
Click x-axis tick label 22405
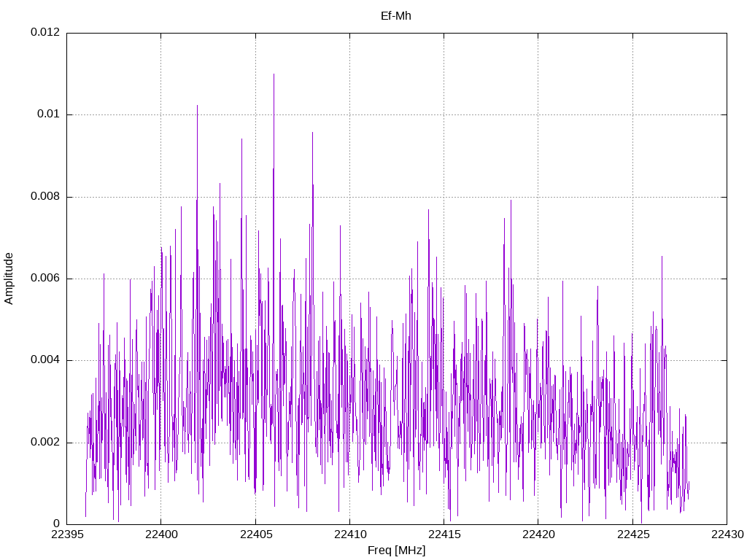(256, 534)
